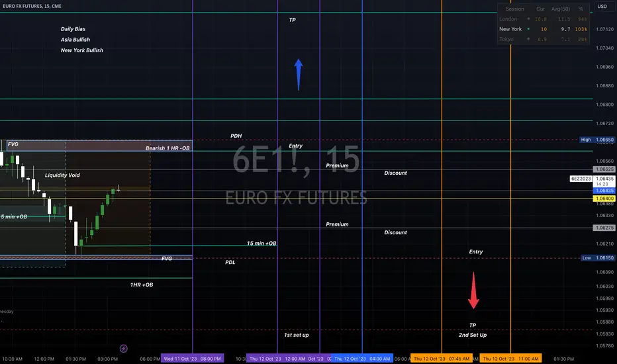The height and width of the screenshot is (364, 617).
Task: Click the London session row
Action: (x=543, y=19)
